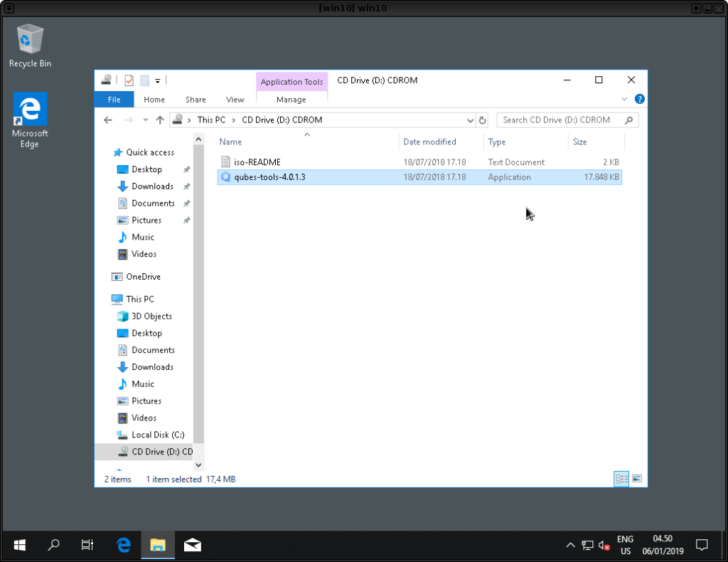Open Desktop under Quick access
This screenshot has width=728, height=562.
pos(146,169)
